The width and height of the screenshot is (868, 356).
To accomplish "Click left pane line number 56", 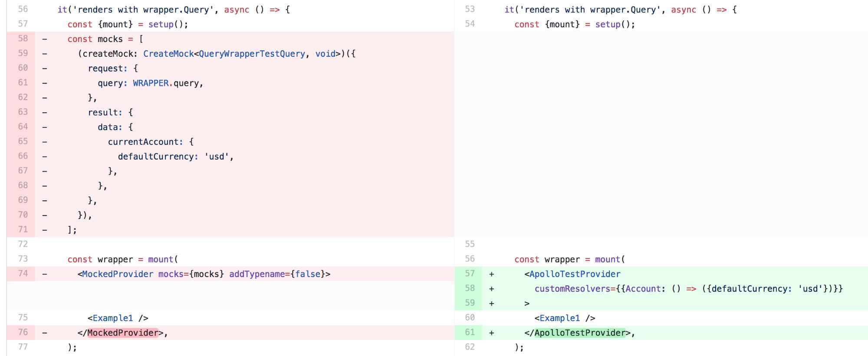I will (23, 9).
